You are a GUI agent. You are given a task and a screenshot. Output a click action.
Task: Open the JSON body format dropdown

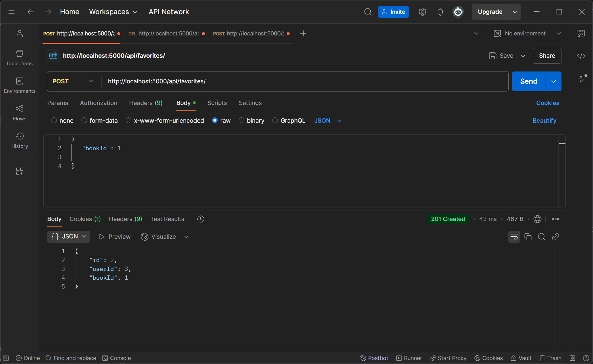328,121
